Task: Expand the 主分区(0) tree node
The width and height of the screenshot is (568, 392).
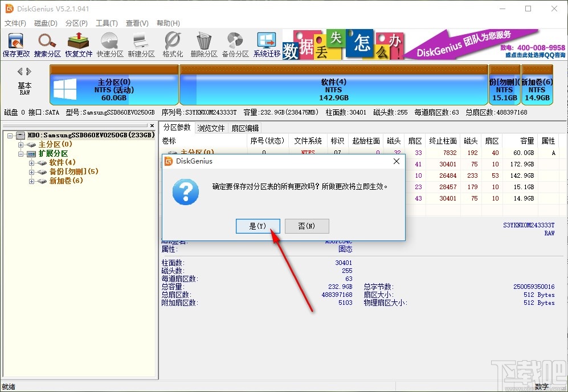Action: [21, 145]
